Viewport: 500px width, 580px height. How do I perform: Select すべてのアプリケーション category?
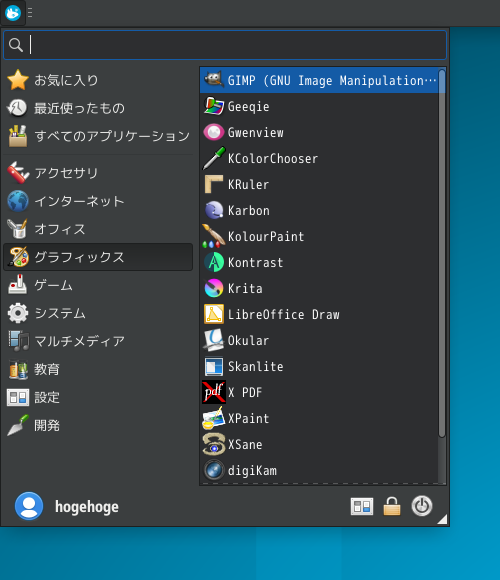[98, 136]
